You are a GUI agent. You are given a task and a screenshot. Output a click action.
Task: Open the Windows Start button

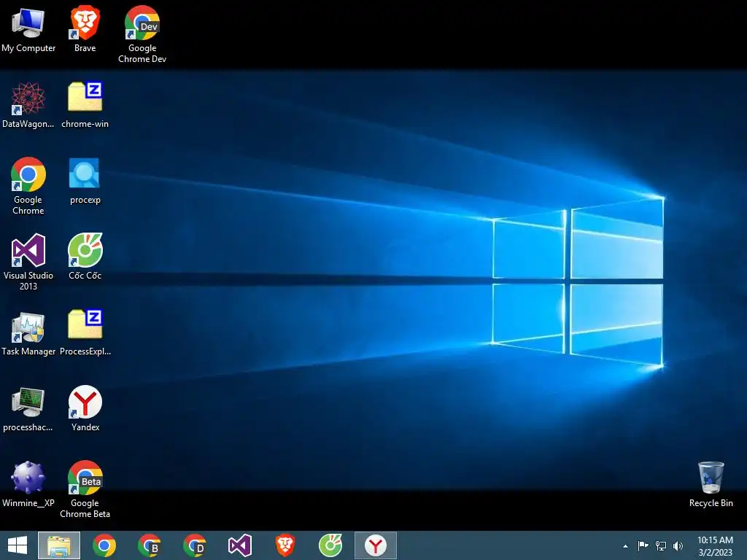click(x=18, y=545)
